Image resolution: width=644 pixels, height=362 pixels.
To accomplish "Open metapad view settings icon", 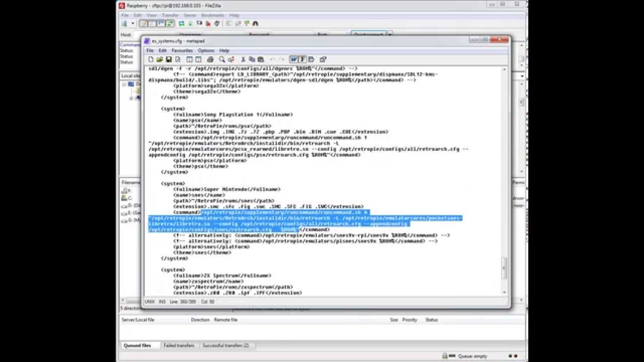I will point(323,59).
